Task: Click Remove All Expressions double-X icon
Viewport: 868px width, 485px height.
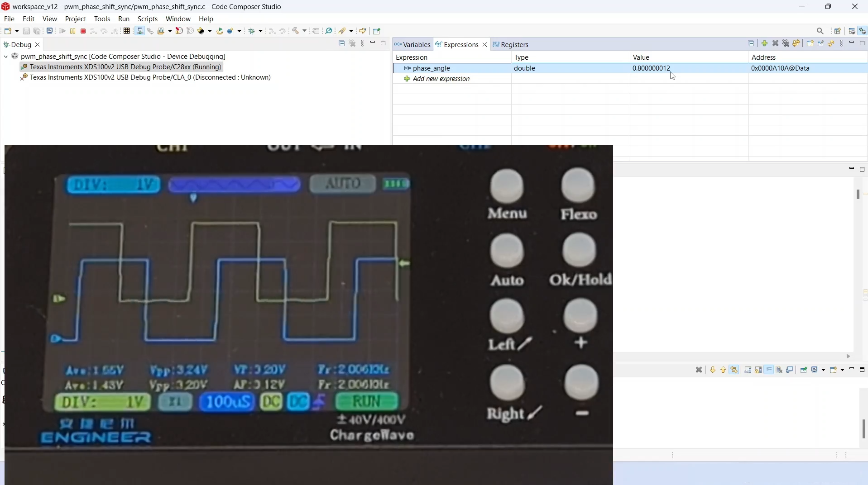Action: click(x=786, y=43)
